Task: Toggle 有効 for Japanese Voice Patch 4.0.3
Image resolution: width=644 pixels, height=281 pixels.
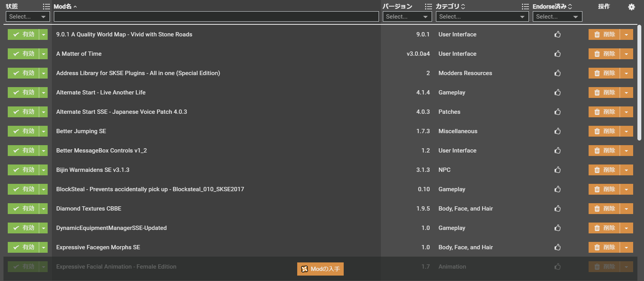Action: click(23, 112)
